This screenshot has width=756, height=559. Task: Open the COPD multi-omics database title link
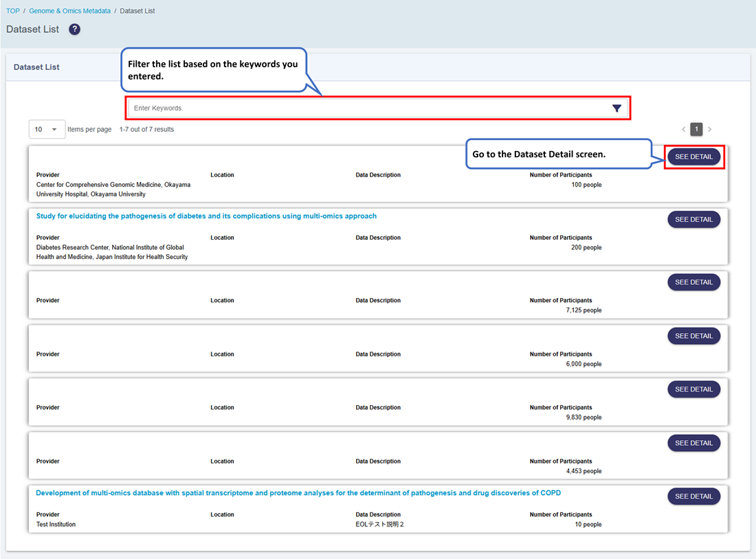click(298, 493)
